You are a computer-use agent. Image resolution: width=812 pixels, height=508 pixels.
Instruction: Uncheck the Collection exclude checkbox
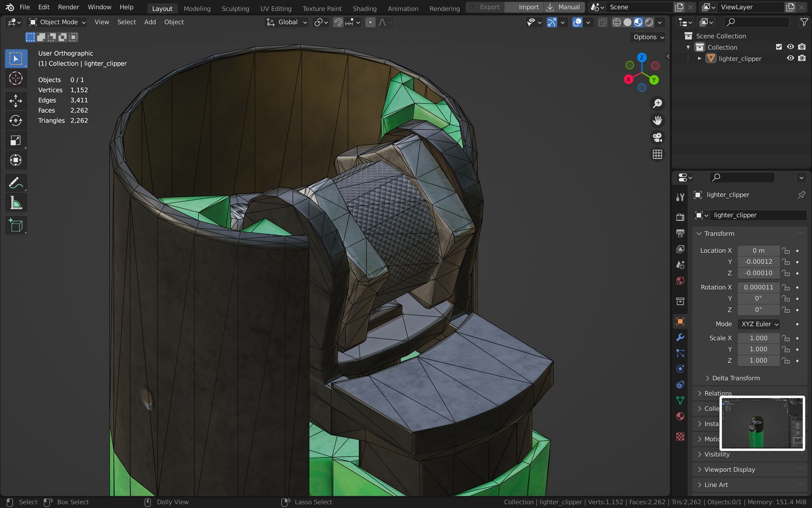pos(779,47)
